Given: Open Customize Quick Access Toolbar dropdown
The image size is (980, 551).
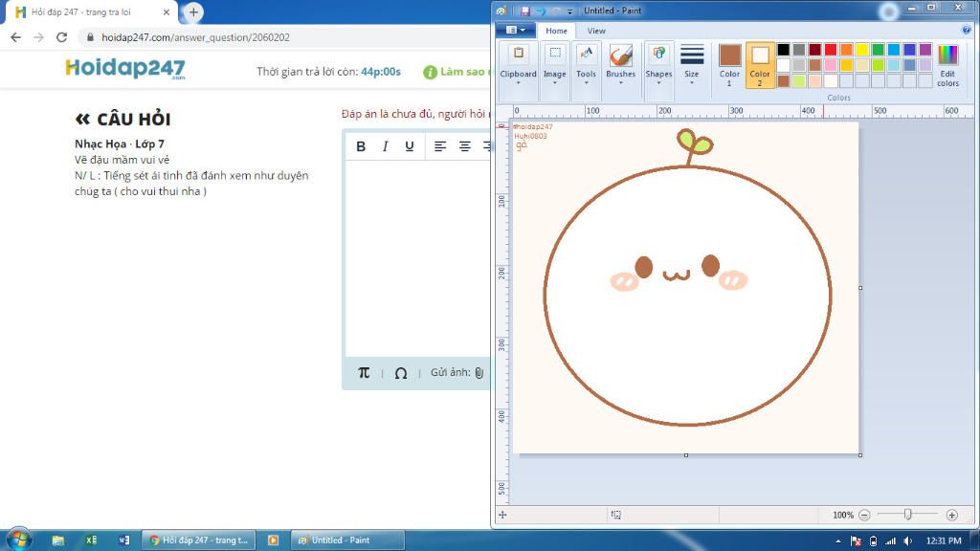Looking at the screenshot, I should tap(570, 11).
